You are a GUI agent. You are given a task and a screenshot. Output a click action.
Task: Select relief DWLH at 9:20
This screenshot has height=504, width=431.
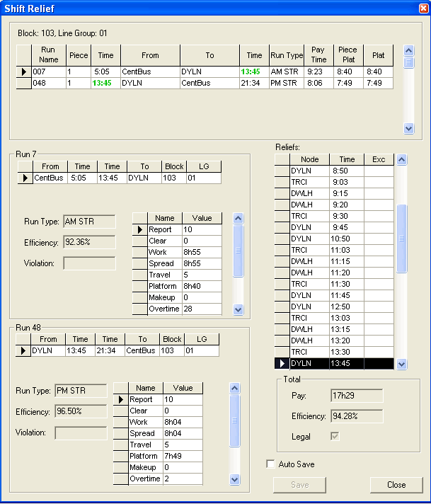[x=334, y=205]
